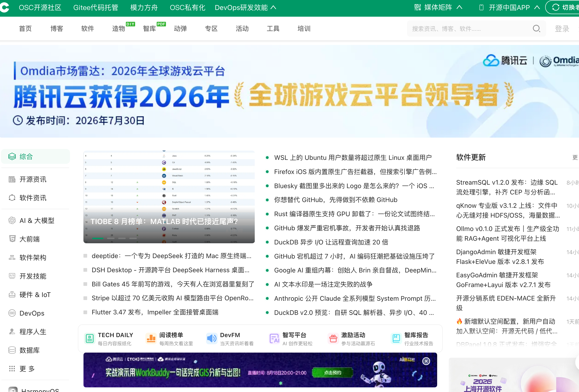Click the 智库报告 teal book icon
579x392 pixels.
click(x=396, y=339)
